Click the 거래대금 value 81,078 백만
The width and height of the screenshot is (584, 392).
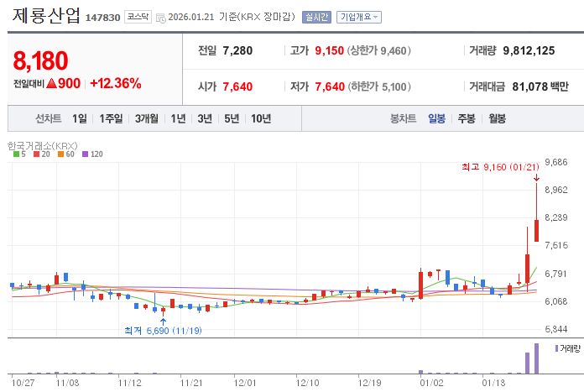pyautogui.click(x=540, y=86)
